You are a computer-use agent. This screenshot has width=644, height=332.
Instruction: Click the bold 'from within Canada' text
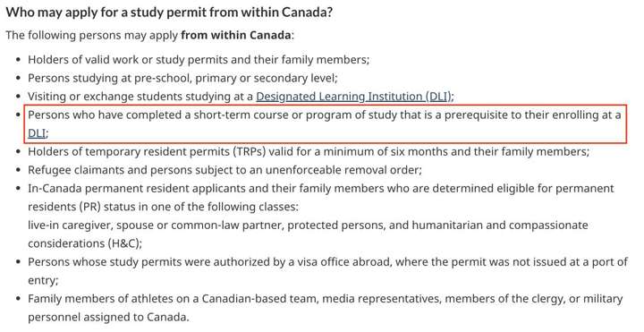click(236, 35)
